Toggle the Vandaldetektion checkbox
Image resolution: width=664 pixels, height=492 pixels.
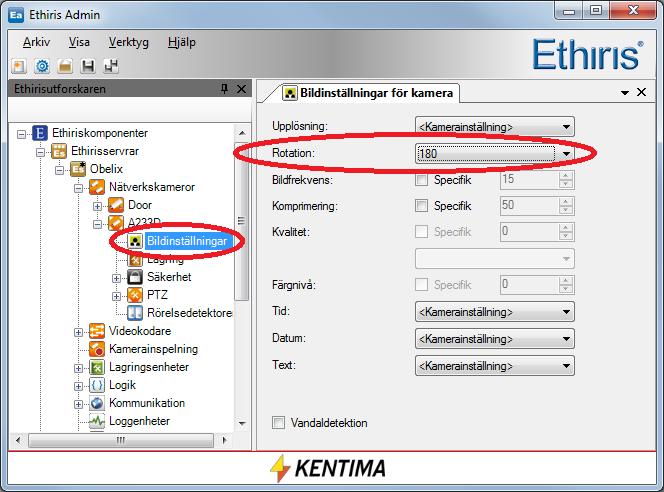tap(278, 423)
